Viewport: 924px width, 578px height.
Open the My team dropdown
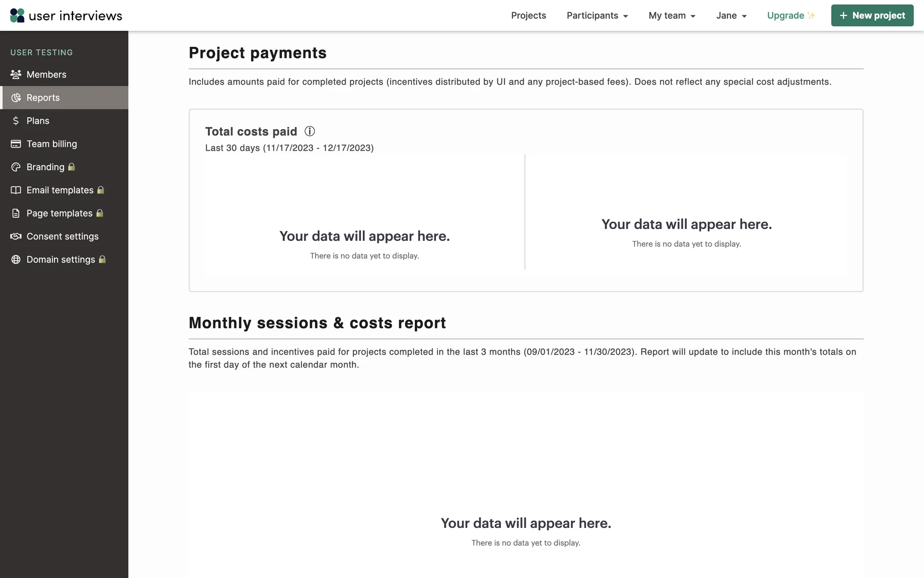(x=671, y=15)
